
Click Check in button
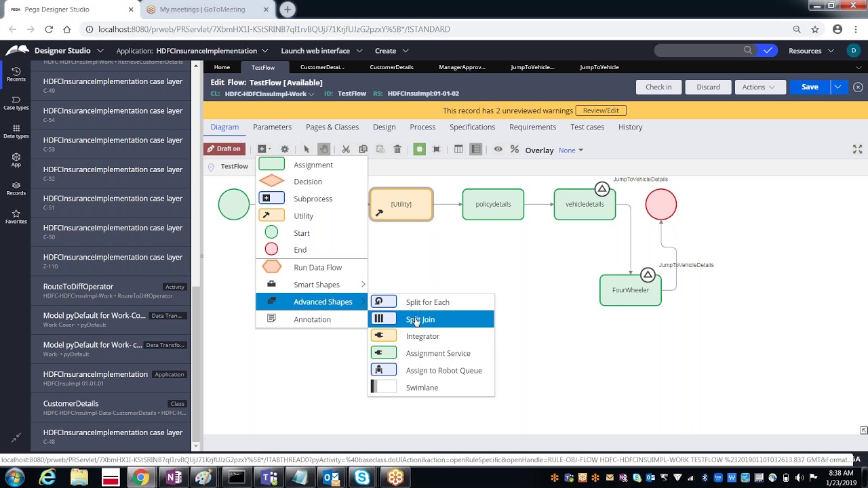click(658, 87)
